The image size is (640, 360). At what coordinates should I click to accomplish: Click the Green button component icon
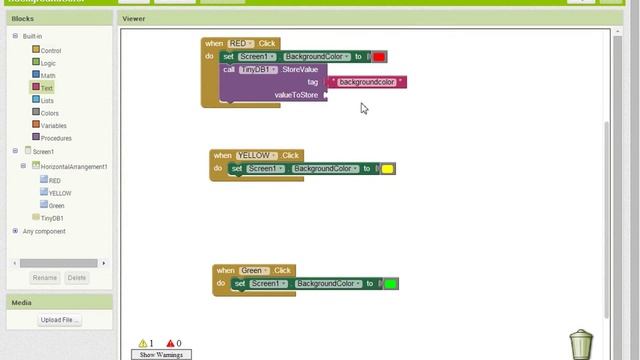point(44,204)
